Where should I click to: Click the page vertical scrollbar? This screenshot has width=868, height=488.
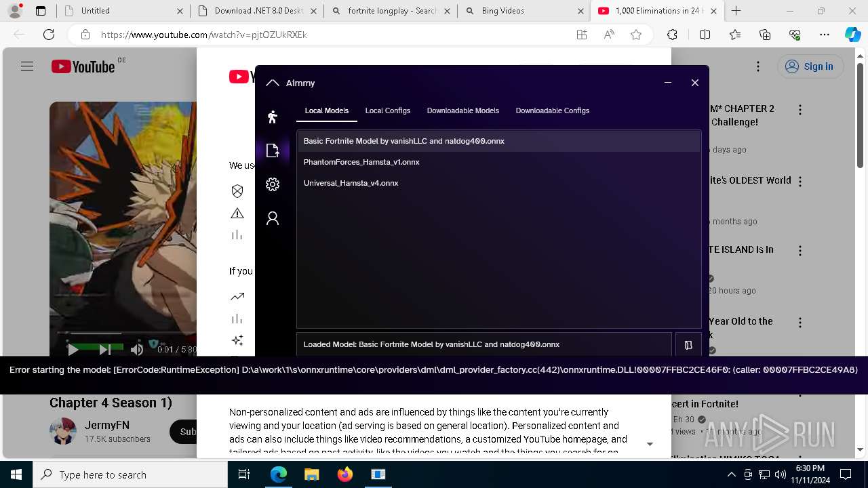point(861,115)
